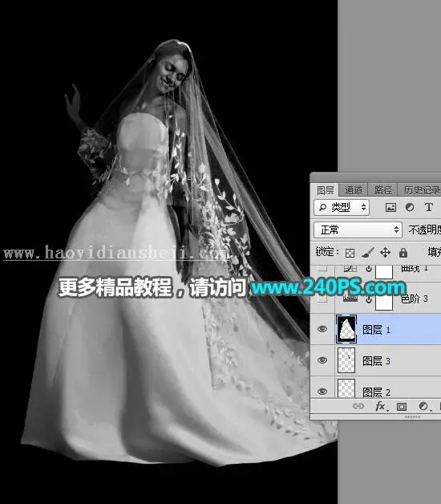Image resolution: width=441 pixels, height=504 pixels.
Task: Open the 类型 layer filter dropdown
Action: pos(342,207)
